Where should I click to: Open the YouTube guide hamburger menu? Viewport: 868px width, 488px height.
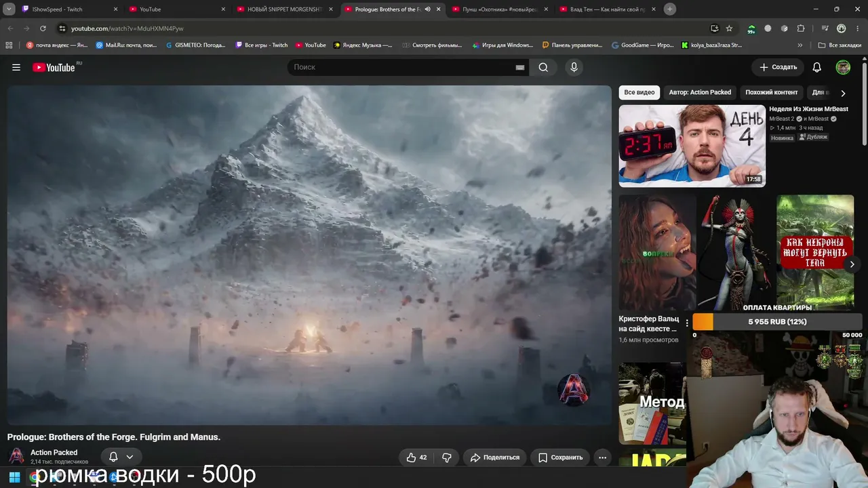(16, 67)
